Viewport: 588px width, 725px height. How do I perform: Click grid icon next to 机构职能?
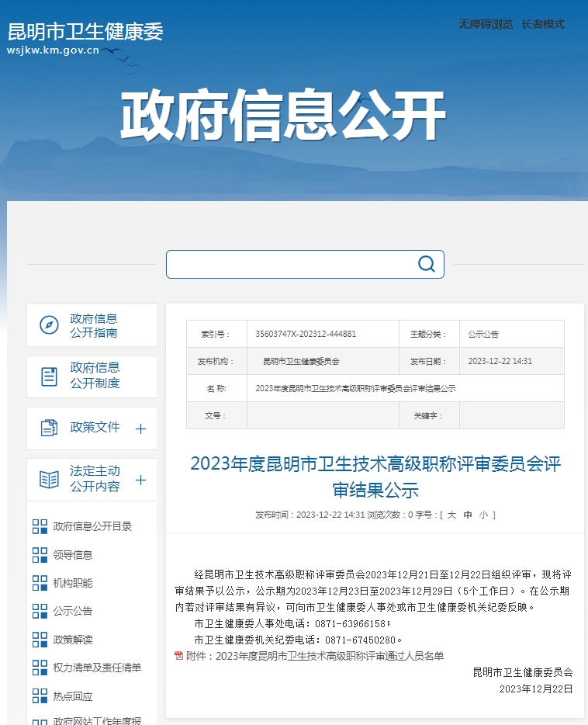click(40, 583)
